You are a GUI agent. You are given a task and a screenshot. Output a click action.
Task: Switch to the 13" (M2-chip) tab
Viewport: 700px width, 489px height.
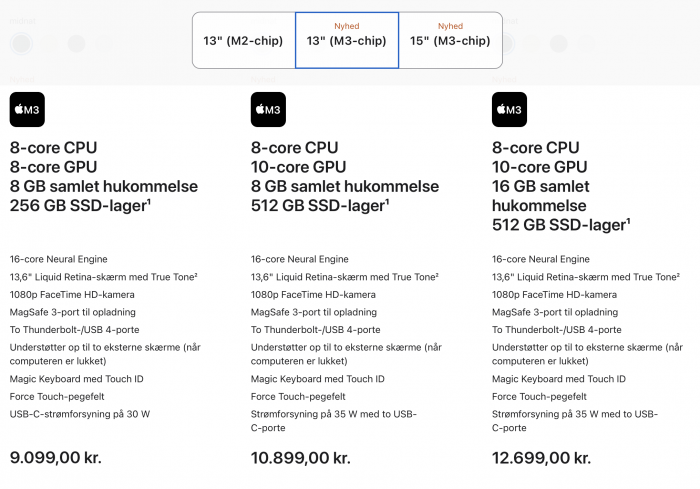tap(244, 40)
